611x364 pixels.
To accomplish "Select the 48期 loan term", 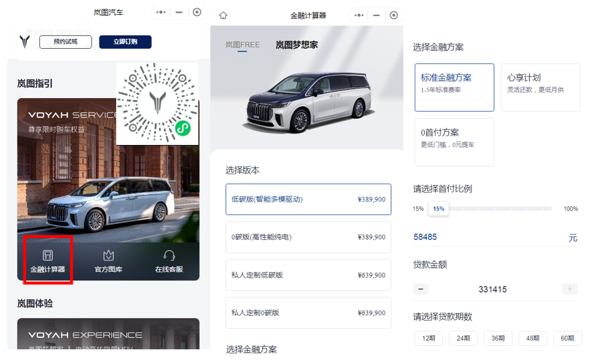I will point(533,338).
